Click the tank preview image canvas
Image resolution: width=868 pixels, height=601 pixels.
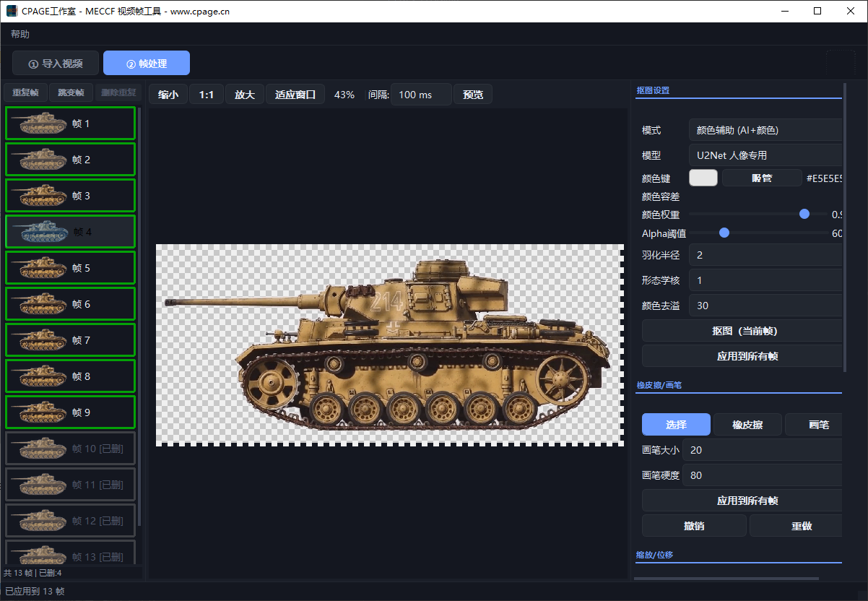[390, 345]
